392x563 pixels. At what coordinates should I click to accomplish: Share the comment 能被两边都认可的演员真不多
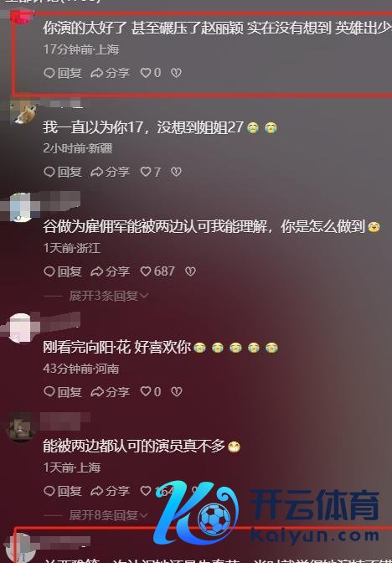(x=111, y=490)
